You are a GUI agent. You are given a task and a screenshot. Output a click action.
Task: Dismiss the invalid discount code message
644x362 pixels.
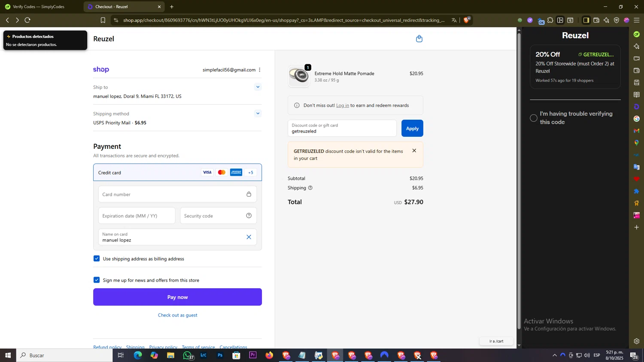pos(414,151)
